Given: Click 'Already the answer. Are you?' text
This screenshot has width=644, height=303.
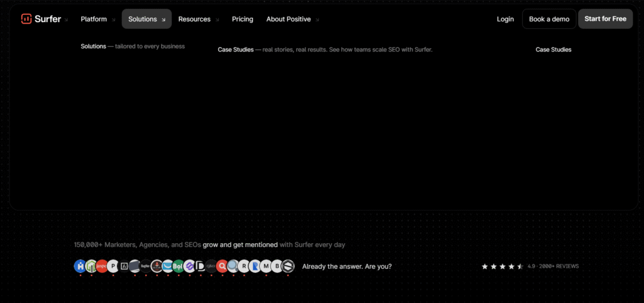Looking at the screenshot, I should coord(347,266).
